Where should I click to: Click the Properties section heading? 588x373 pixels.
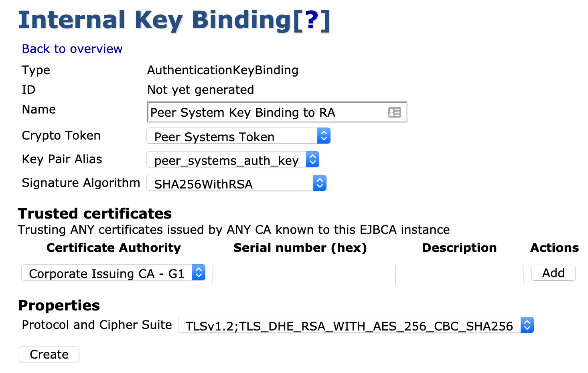59,306
